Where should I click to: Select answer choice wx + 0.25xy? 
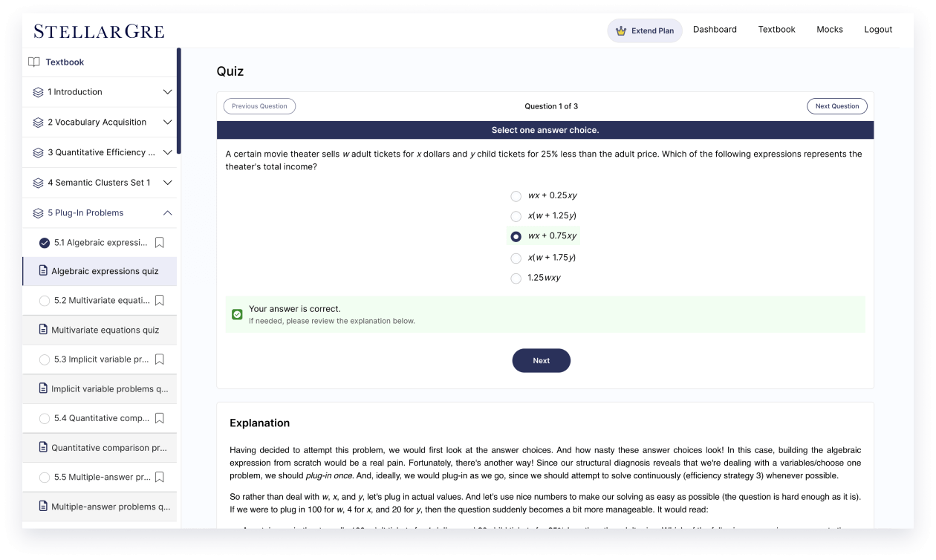click(516, 196)
